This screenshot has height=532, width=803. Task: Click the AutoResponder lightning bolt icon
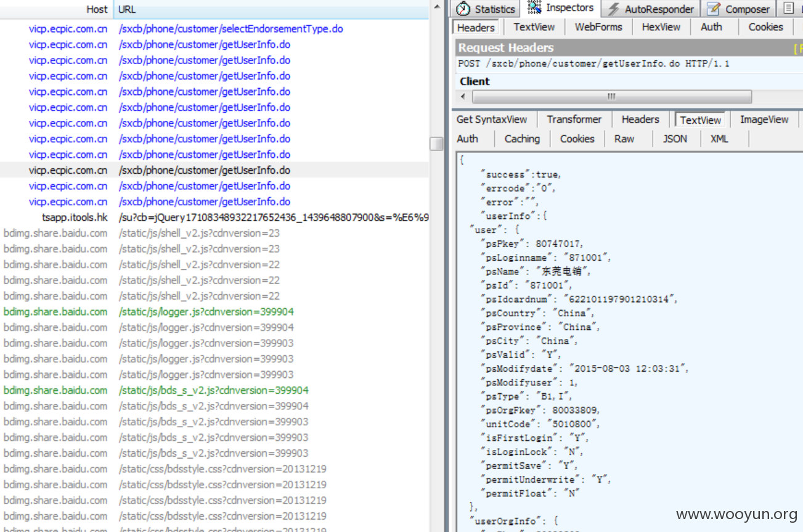coord(614,9)
